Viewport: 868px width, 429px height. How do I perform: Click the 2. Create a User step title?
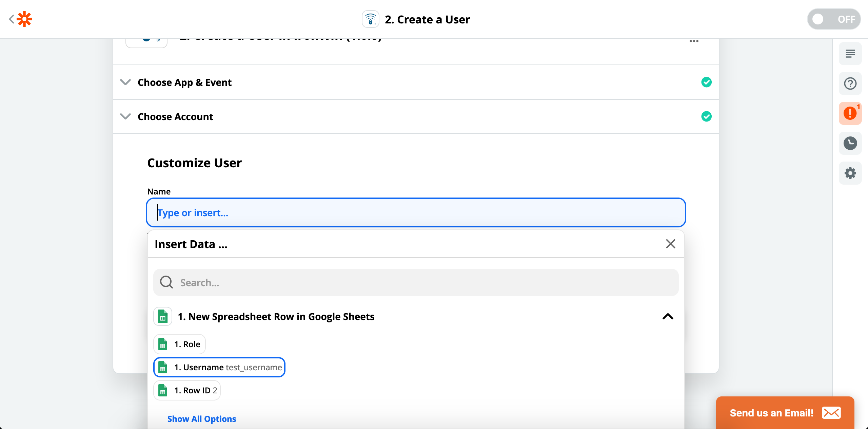[427, 19]
